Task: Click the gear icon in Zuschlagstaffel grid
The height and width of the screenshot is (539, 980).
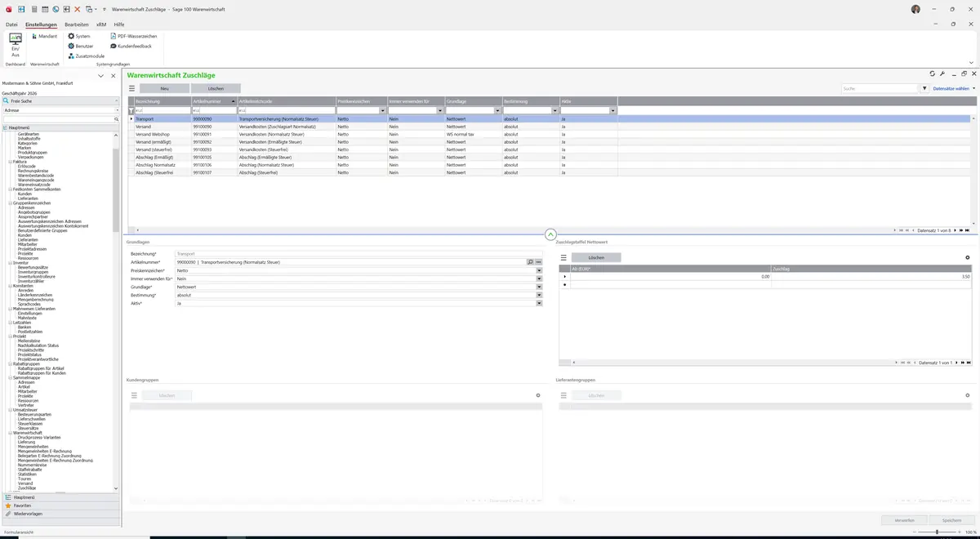Action: click(968, 257)
